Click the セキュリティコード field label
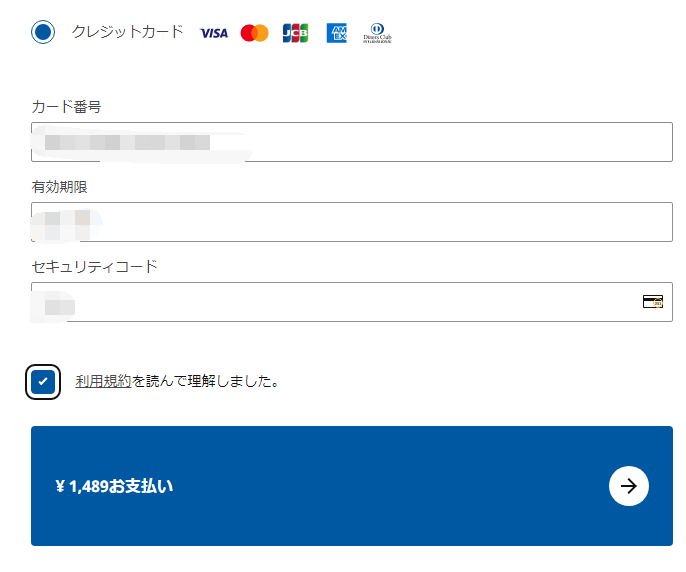The height and width of the screenshot is (572, 686). [x=94, y=267]
